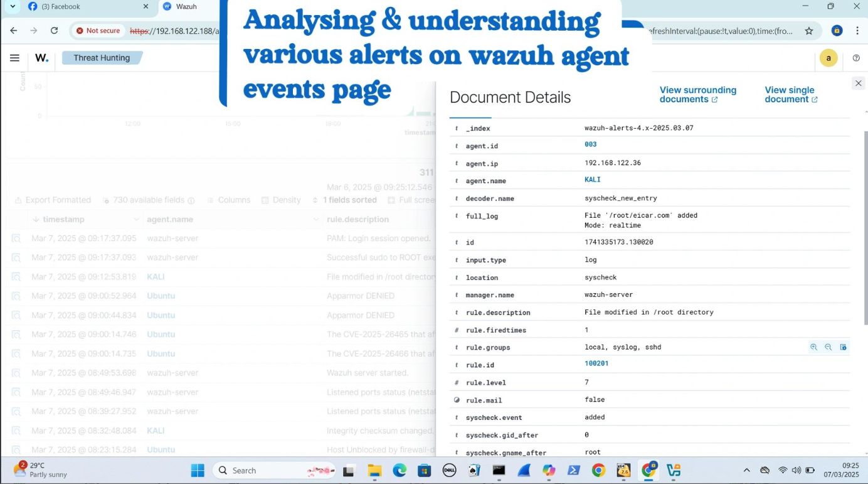
Task: Inspect the PAM: Login session opened row
Action: tap(16, 239)
